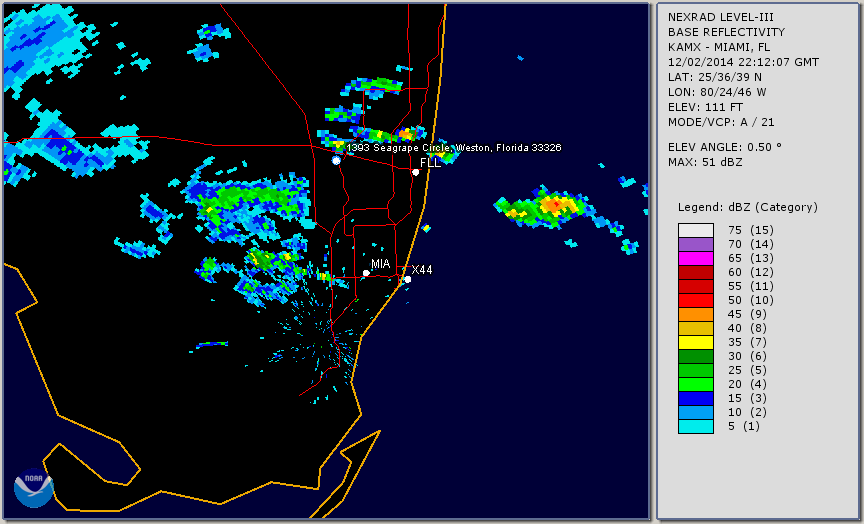Click the '50 (10)' legend value

coord(750,300)
